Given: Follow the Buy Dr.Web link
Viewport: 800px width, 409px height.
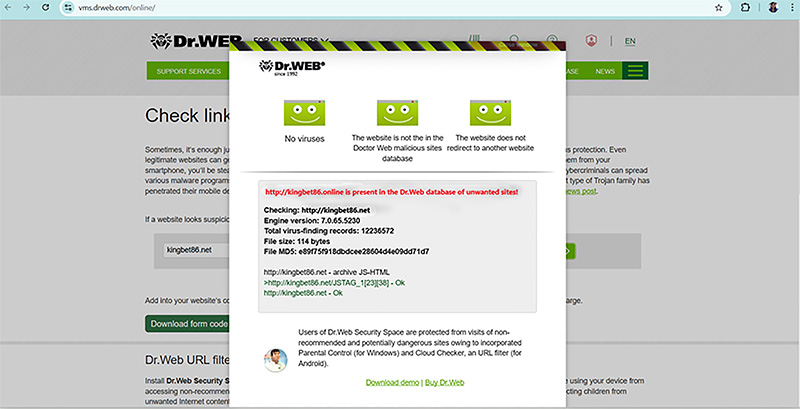Looking at the screenshot, I should click(444, 382).
